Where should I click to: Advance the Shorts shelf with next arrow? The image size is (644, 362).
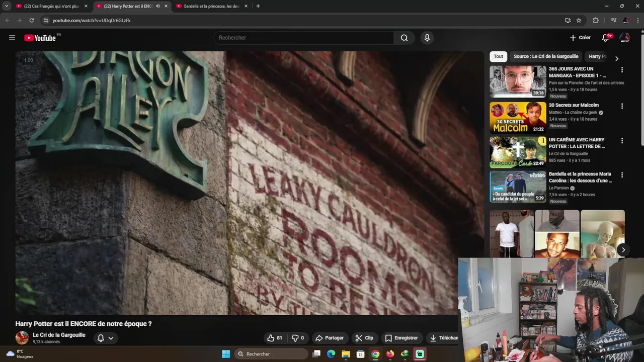tap(623, 250)
